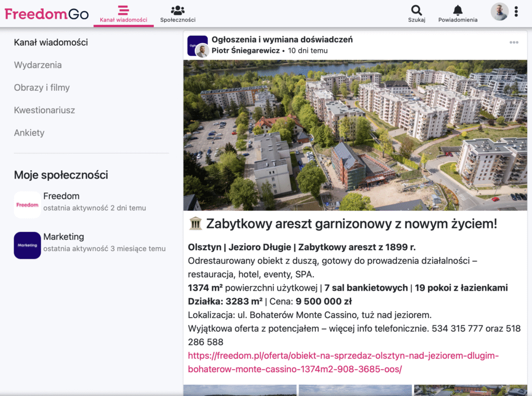The image size is (532, 396).
Task: Click the post author's avatar thumbnail
Action: pos(203,50)
